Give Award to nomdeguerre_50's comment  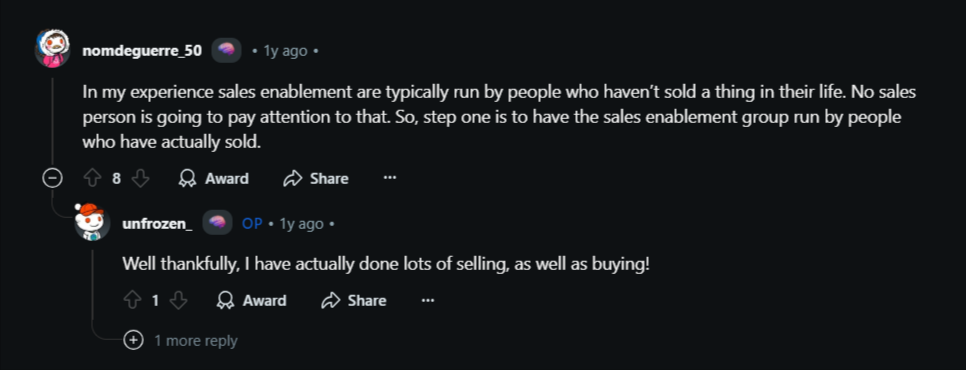pyautogui.click(x=213, y=179)
